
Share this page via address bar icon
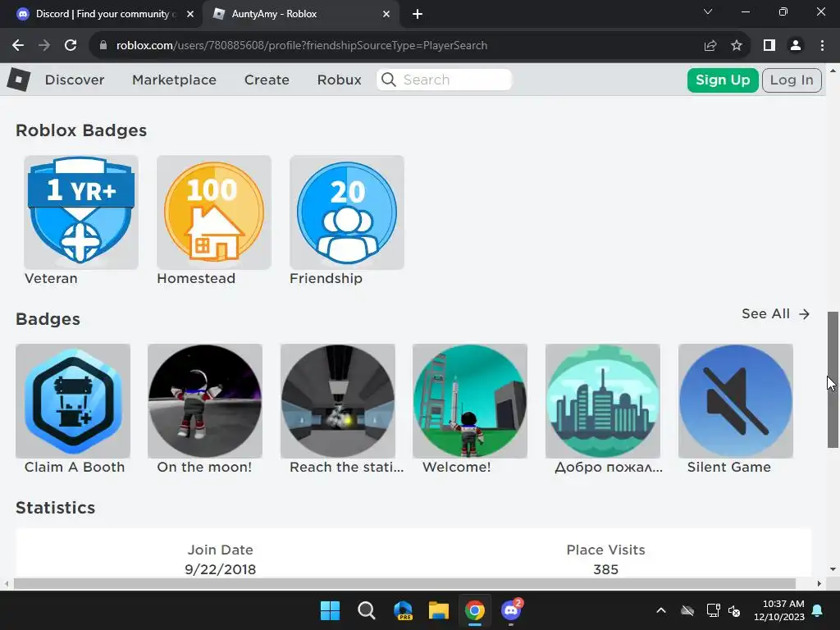[x=710, y=46]
